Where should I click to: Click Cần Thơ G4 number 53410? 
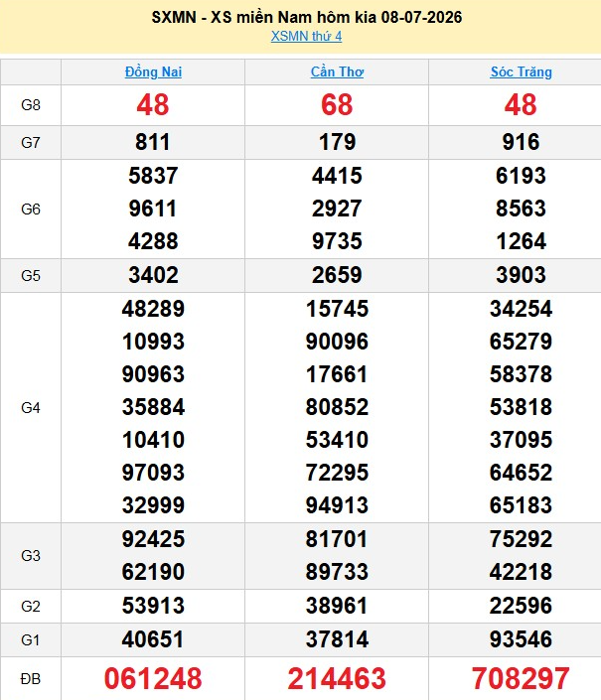pos(337,440)
